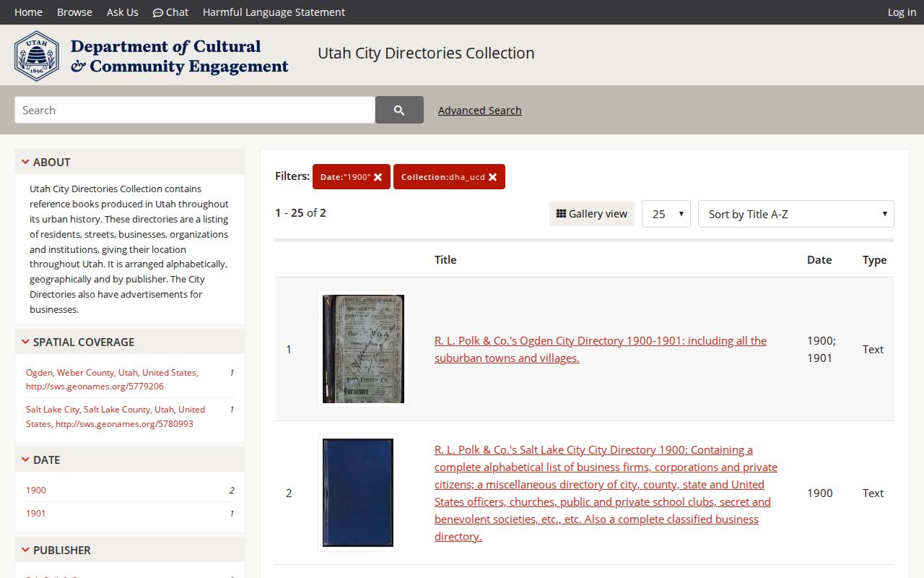The width and height of the screenshot is (924, 578).
Task: Collapse the Publisher facet panel
Action: 130,550
